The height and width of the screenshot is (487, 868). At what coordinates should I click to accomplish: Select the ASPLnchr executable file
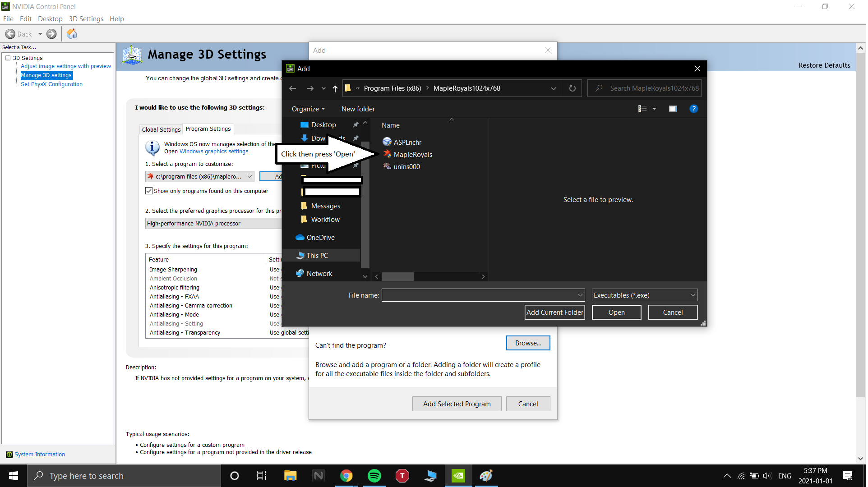pos(407,142)
